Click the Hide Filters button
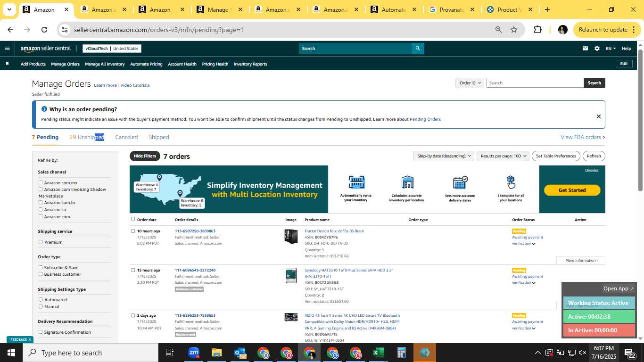The width and height of the screenshot is (644, 362). point(145,156)
